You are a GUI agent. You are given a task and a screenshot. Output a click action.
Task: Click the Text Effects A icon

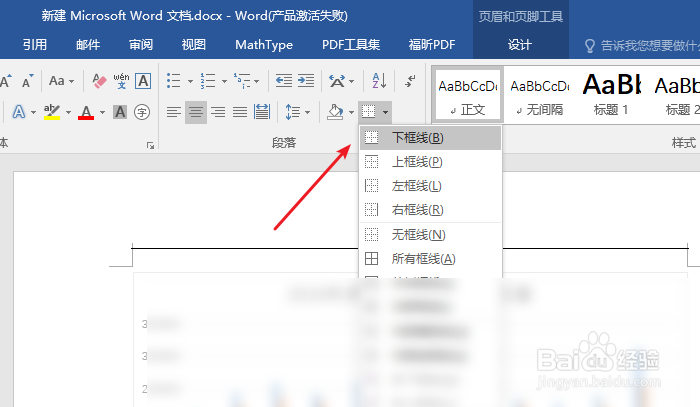19,112
